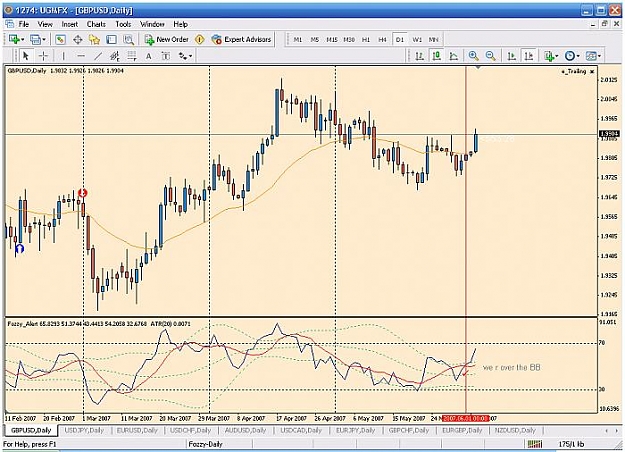Select the M30 timeframe
This screenshot has width=625, height=452.
click(349, 39)
